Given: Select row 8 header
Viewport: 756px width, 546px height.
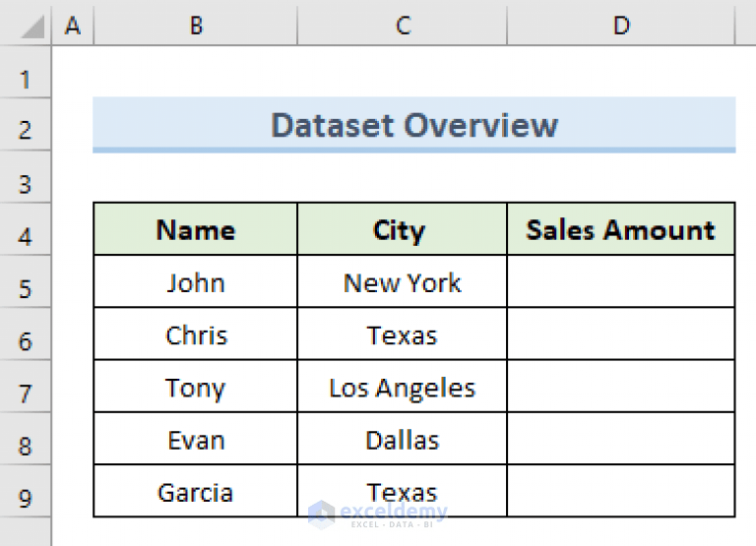Looking at the screenshot, I should [26, 439].
